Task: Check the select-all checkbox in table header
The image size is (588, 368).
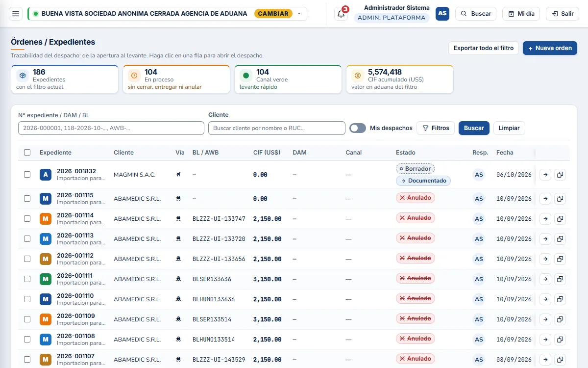Action: click(x=27, y=153)
